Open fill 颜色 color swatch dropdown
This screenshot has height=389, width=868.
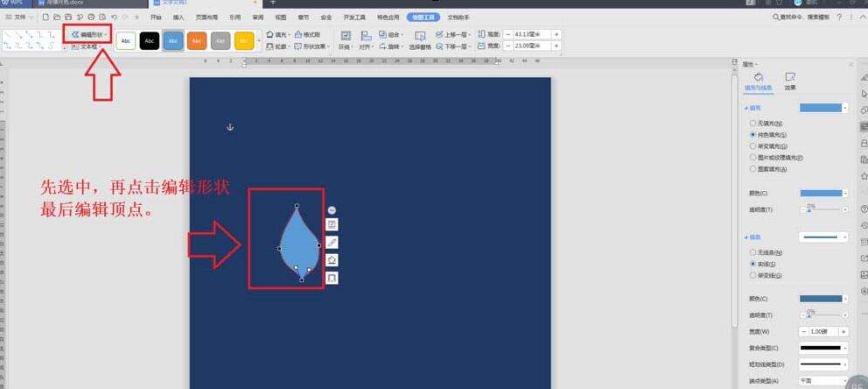tap(823, 194)
